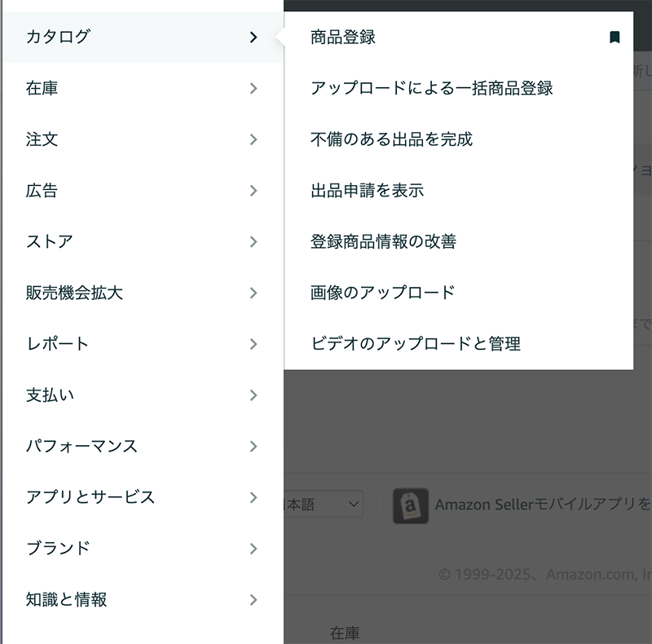The image size is (652, 644).
Task: Open the 知識と情報 menu item
Action: (x=144, y=599)
